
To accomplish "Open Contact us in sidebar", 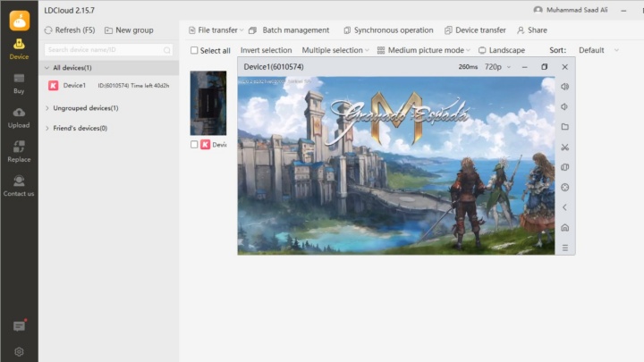I will [x=19, y=186].
